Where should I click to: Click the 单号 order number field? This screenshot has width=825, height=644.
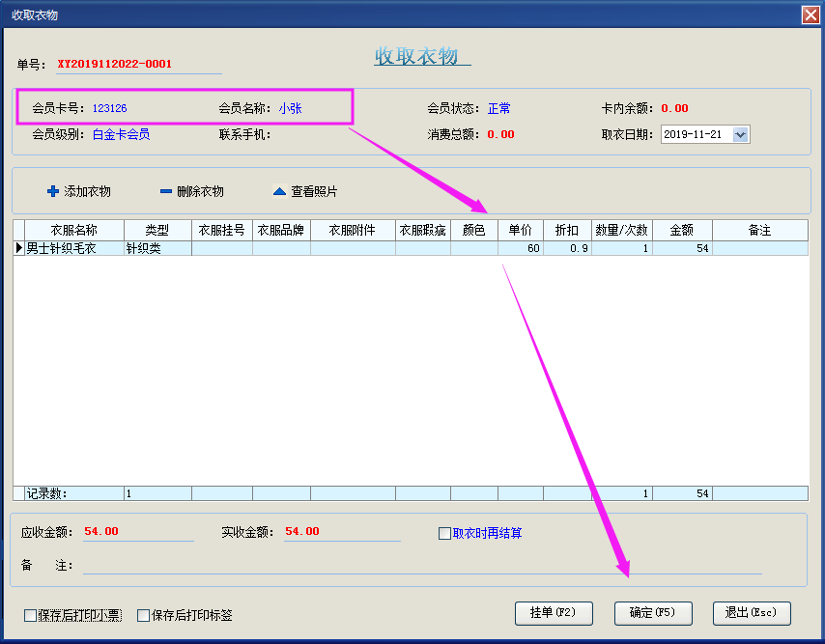point(138,65)
